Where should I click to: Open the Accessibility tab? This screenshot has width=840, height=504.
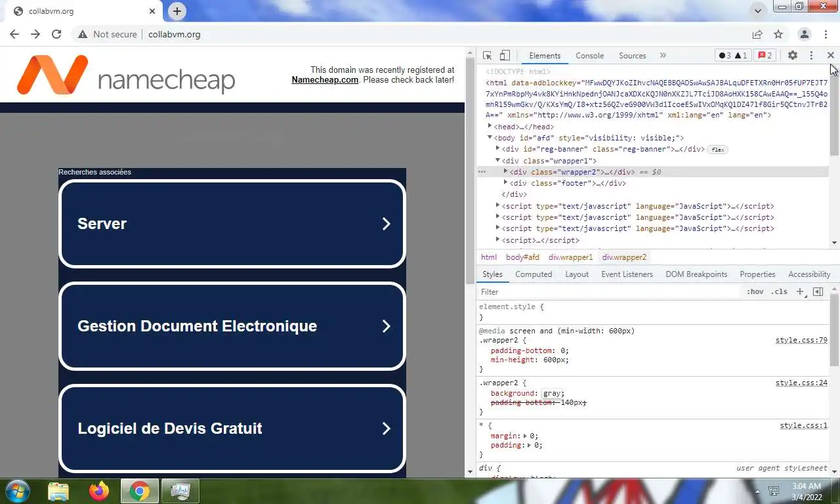809,274
